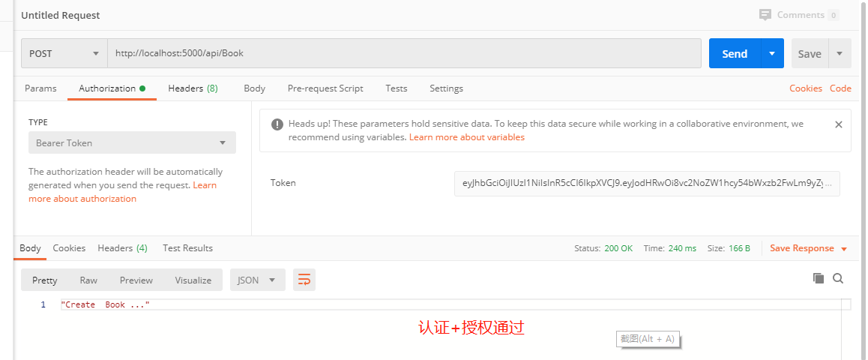868x360 pixels.
Task: Open the response Headers (4) tab
Action: [x=122, y=248]
